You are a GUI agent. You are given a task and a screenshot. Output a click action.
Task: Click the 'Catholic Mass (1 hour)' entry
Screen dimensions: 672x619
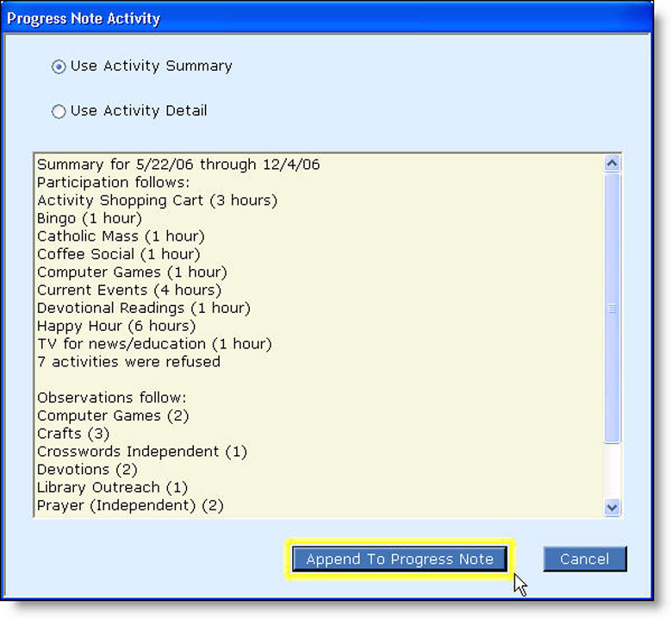[121, 236]
